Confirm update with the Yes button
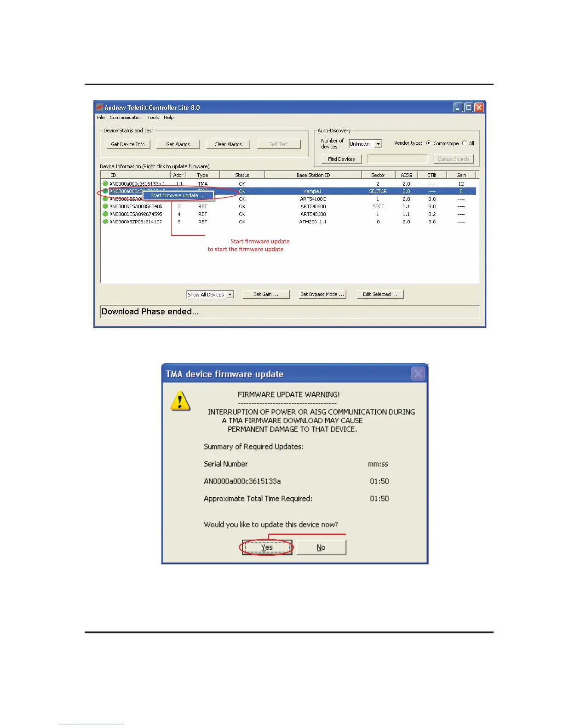Screen dimensions: 563x728 [267, 547]
